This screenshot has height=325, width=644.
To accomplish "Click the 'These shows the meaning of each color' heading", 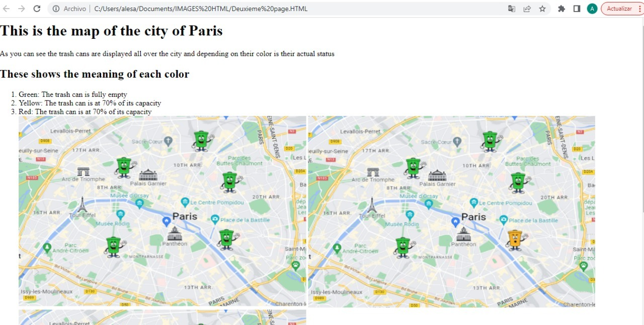I will click(95, 74).
